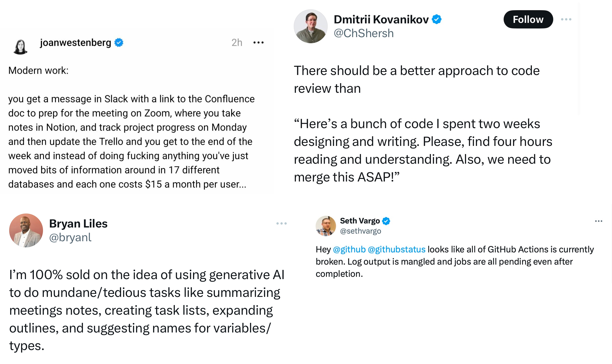
Task: Open more menu beside the Follow button
Action: click(566, 19)
